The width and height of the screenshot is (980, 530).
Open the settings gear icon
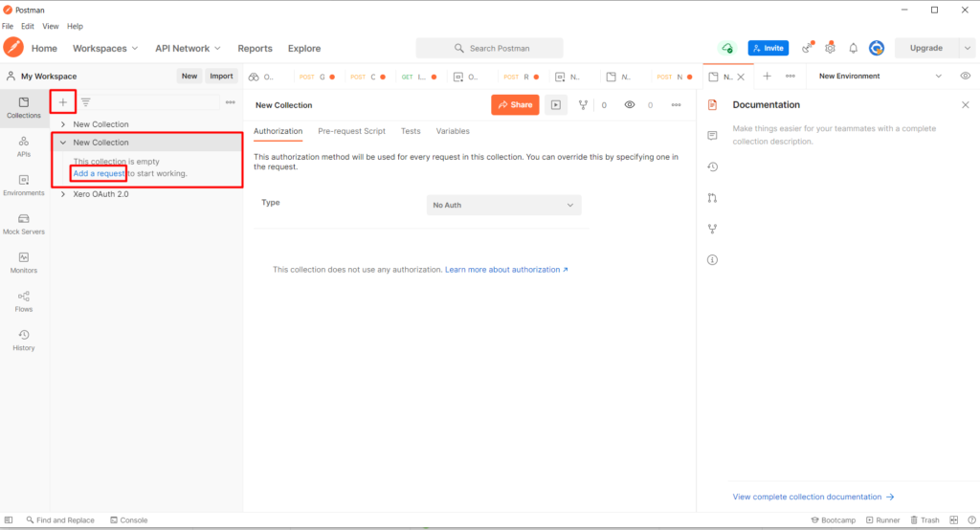830,48
